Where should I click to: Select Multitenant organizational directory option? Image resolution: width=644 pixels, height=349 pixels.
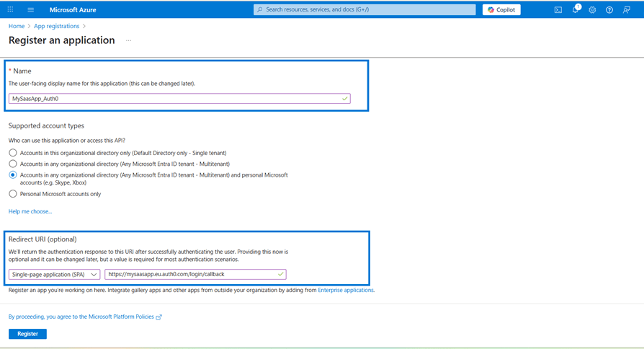point(13,164)
